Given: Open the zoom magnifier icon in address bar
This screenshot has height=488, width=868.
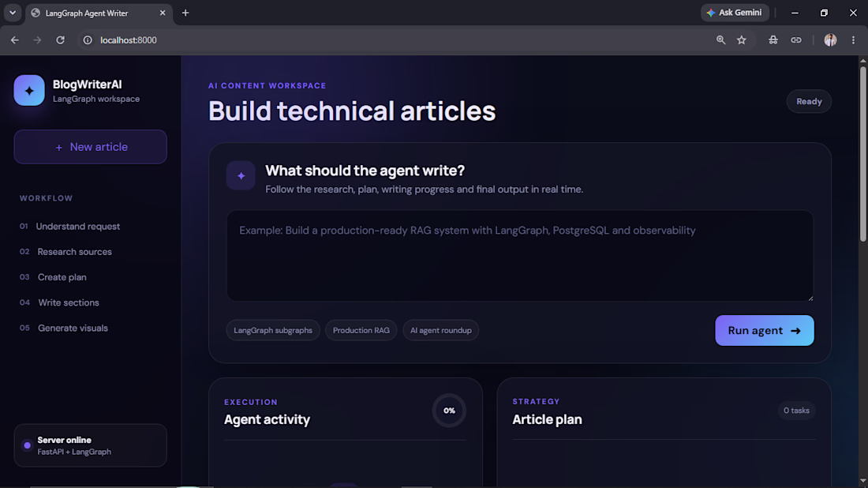Looking at the screenshot, I should pyautogui.click(x=720, y=40).
